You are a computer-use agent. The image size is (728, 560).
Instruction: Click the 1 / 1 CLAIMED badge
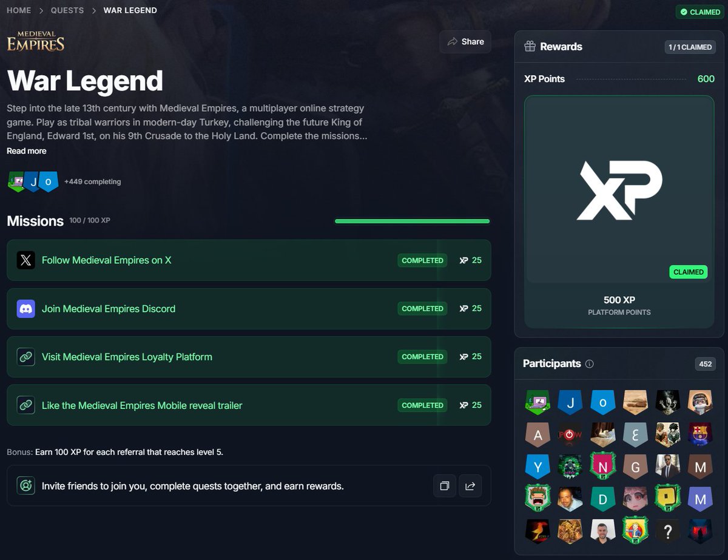tap(690, 47)
